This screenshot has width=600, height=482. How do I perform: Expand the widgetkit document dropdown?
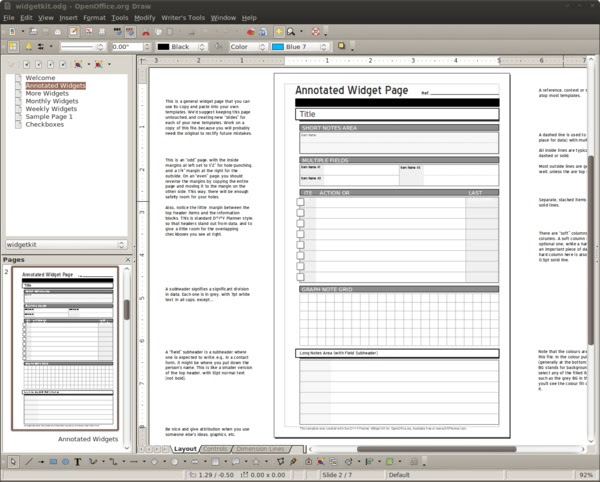pos(66,244)
